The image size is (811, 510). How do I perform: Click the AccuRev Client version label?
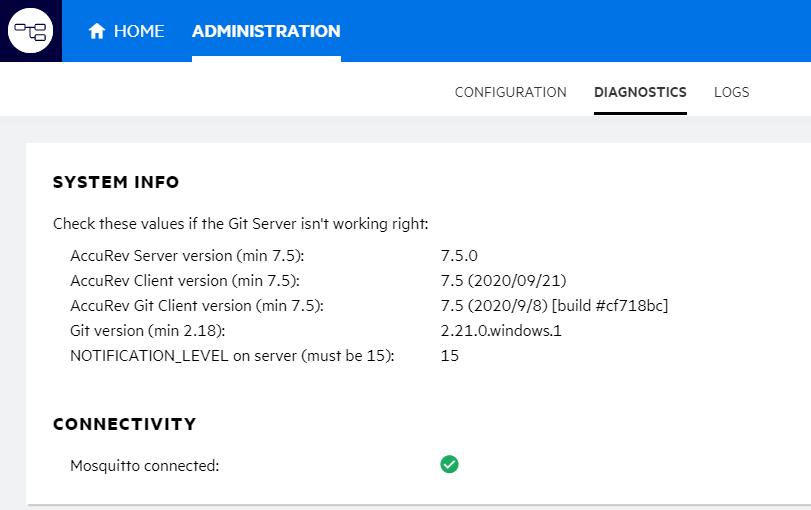tap(185, 280)
